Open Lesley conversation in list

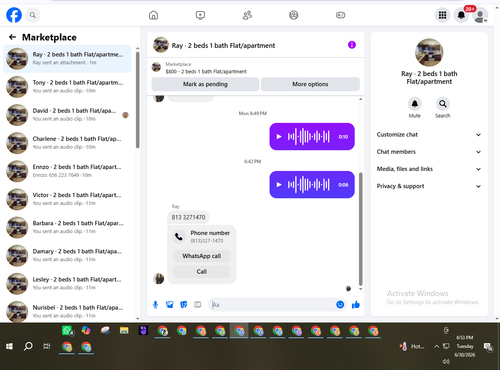tap(68, 284)
